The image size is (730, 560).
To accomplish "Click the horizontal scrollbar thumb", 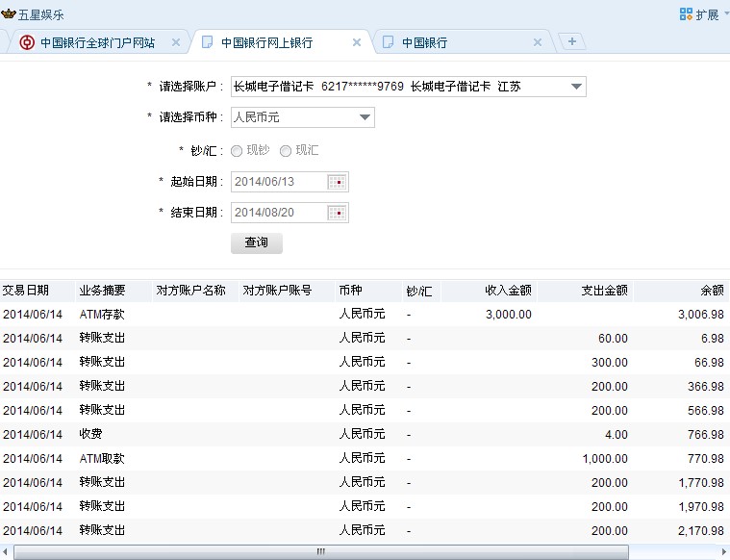I will click(x=320, y=551).
